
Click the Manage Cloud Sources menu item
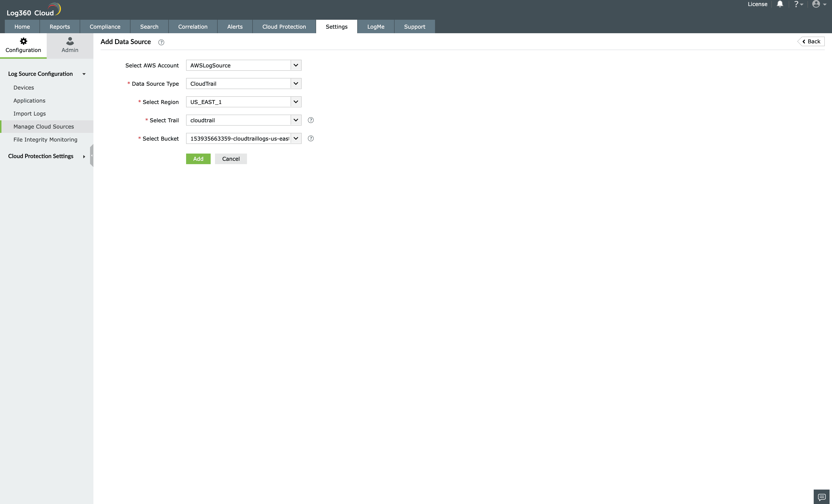point(43,127)
